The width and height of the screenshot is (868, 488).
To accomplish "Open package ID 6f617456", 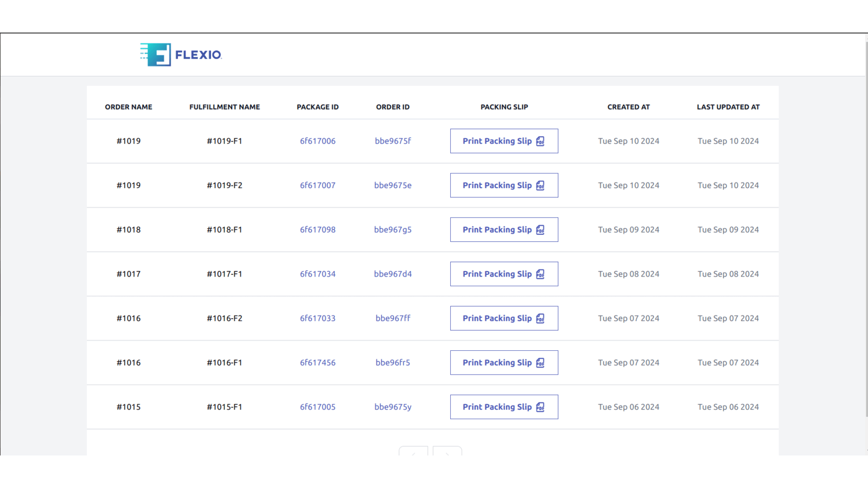I will click(318, 363).
